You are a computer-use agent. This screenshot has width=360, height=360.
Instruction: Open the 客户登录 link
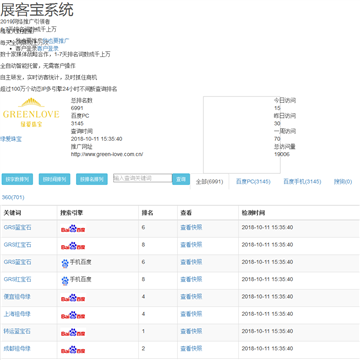coord(48,48)
